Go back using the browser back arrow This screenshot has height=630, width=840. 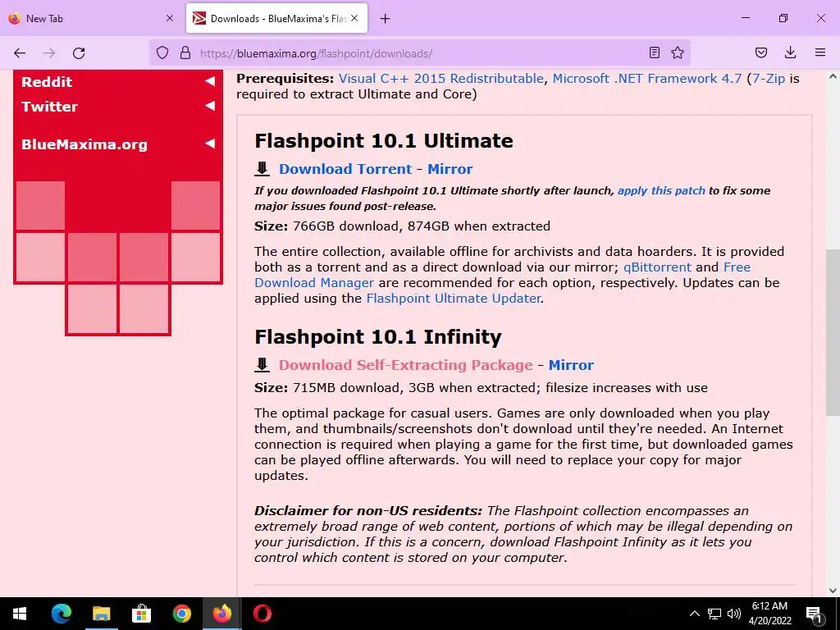(x=20, y=53)
